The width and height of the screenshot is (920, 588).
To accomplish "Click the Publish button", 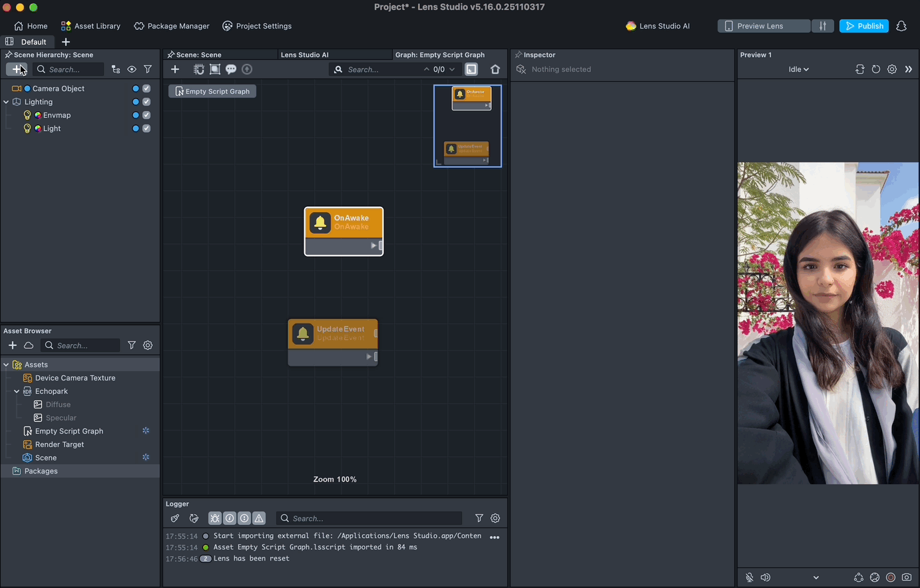I will (863, 26).
